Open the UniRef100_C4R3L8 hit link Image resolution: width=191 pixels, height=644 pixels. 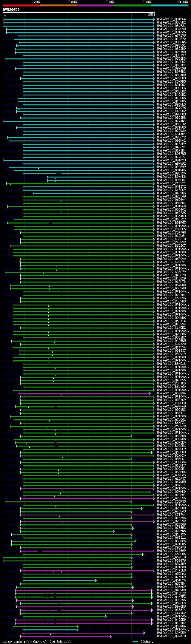click(x=171, y=571)
